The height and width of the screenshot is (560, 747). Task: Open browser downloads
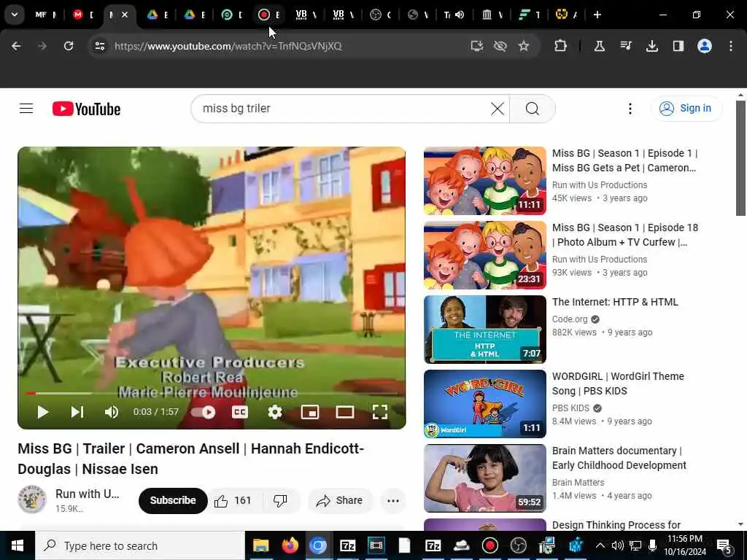[651, 46]
